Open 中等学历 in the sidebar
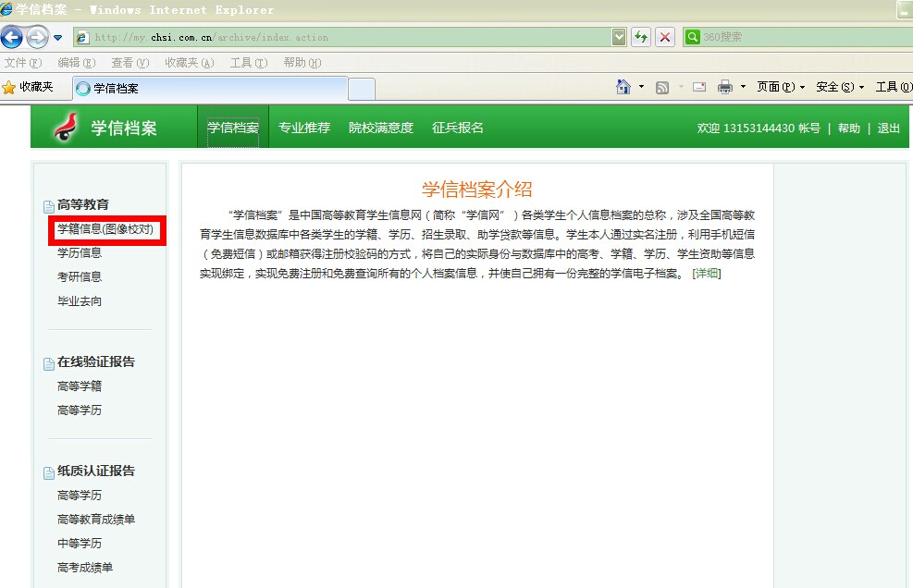 pyautogui.click(x=80, y=543)
